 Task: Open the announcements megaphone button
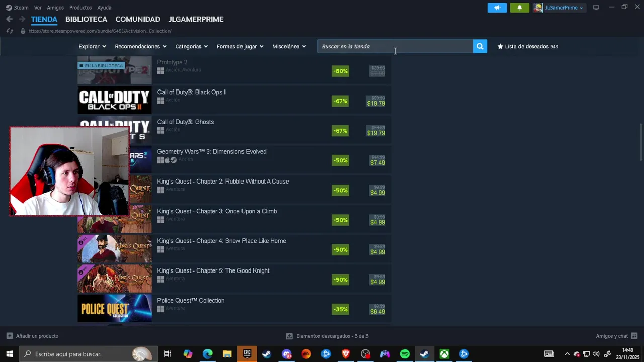click(497, 8)
